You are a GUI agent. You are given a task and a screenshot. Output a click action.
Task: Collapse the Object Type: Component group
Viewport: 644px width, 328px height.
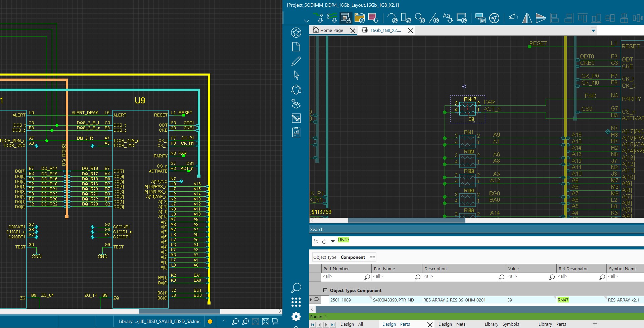click(325, 290)
